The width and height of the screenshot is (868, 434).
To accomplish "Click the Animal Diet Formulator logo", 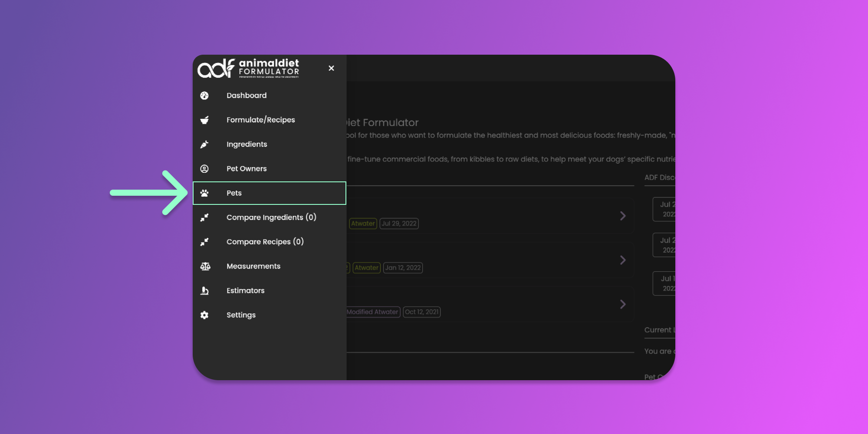I will point(248,68).
